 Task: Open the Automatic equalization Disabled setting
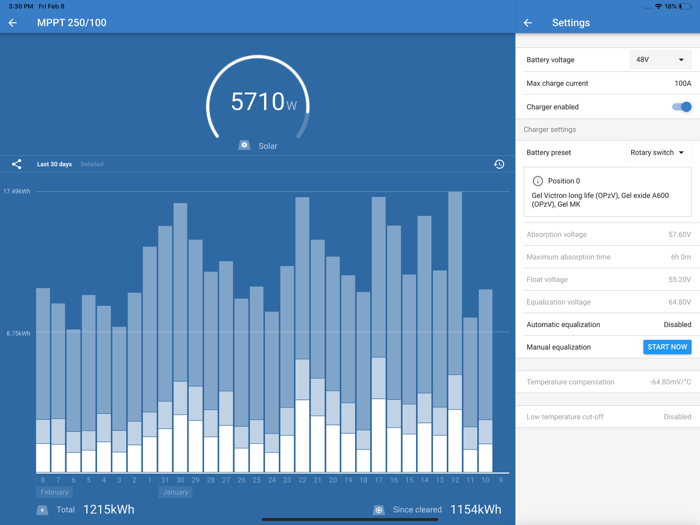[608, 325]
